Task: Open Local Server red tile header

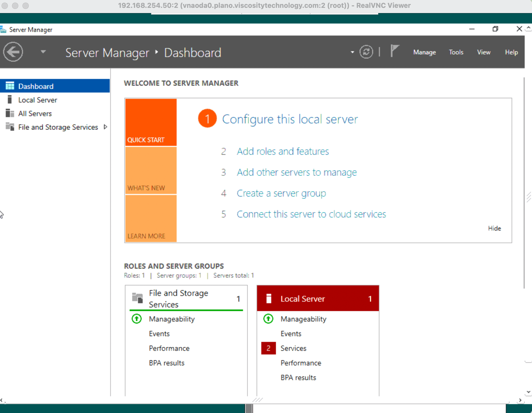Action: (x=318, y=298)
